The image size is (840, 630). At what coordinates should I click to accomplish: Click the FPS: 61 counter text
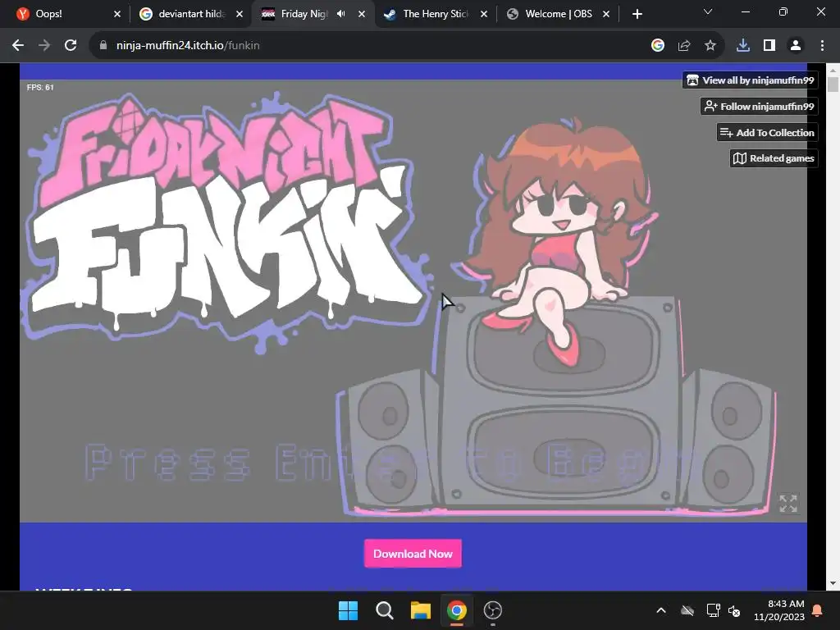click(40, 87)
